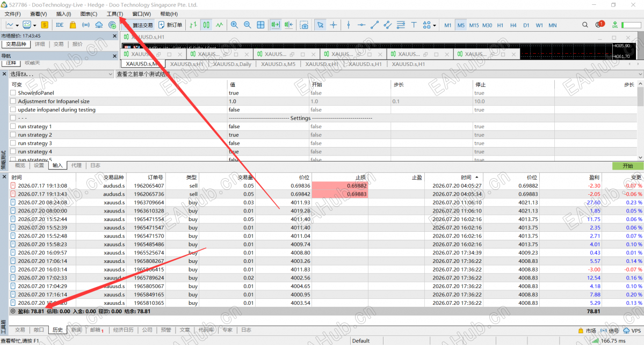Expand the balance summary row toggle
Screen dimensions: 644x345
point(13,311)
